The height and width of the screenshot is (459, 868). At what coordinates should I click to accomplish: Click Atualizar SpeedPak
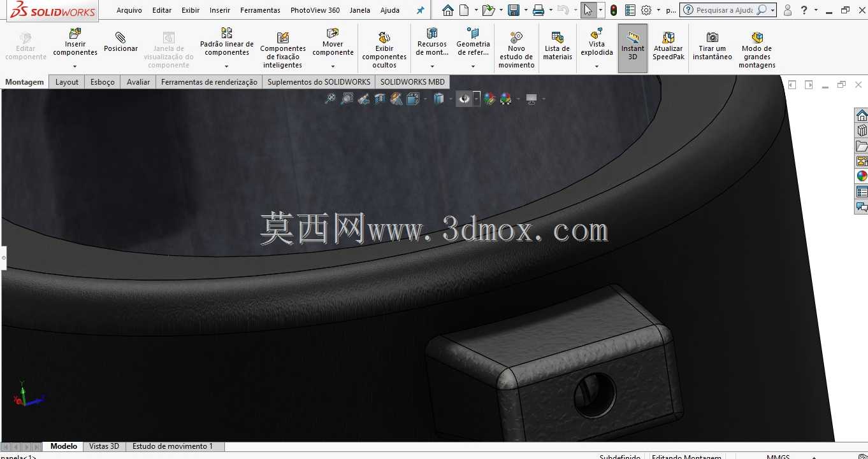(668, 46)
